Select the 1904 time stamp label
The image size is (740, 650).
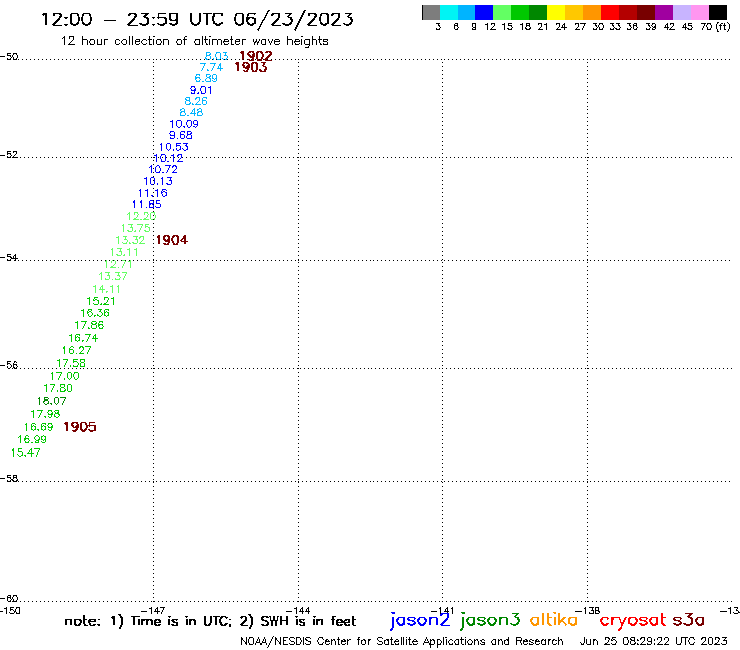tap(172, 240)
